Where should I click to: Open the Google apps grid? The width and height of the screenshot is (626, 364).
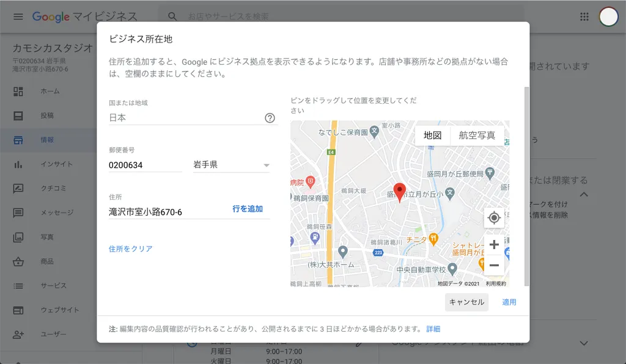click(584, 16)
